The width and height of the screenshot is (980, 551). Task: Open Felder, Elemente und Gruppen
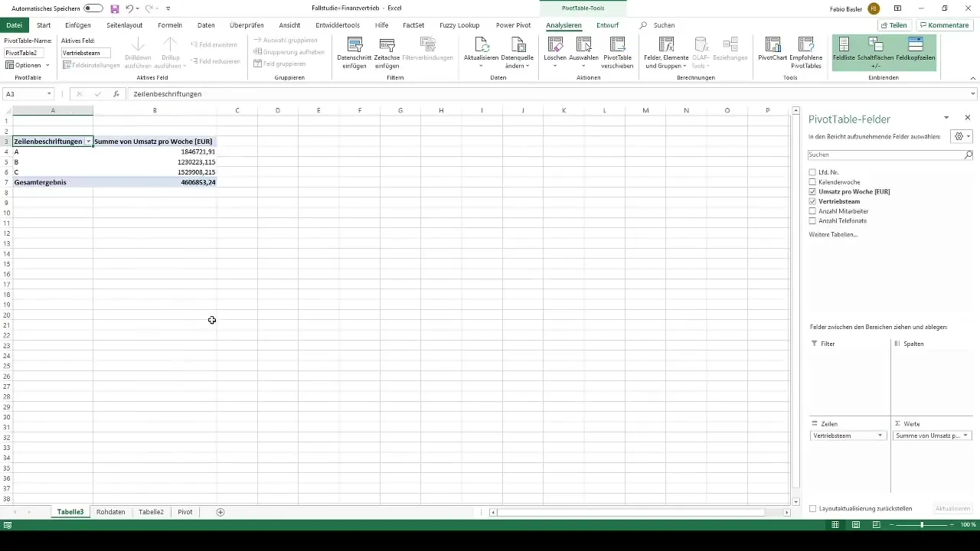[x=667, y=52]
